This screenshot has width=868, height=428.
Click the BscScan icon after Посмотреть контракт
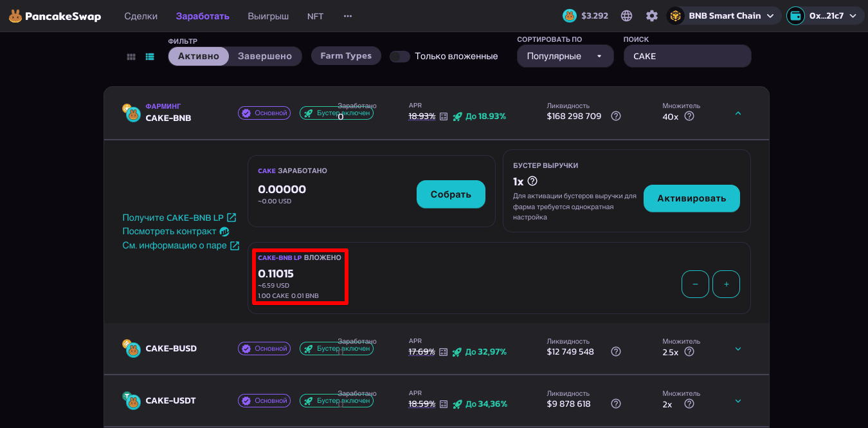[224, 232]
